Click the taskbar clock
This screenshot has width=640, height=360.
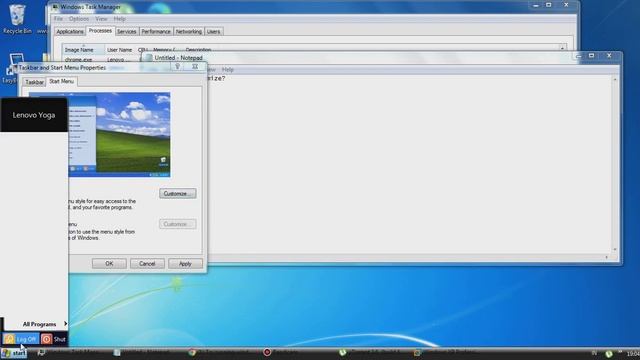click(633, 353)
